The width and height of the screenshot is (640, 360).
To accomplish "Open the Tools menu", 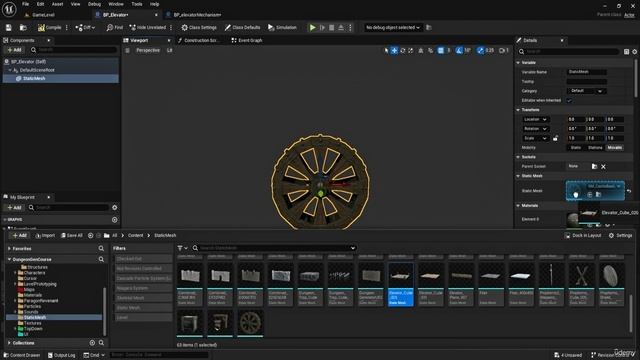I will tap(137, 4).
